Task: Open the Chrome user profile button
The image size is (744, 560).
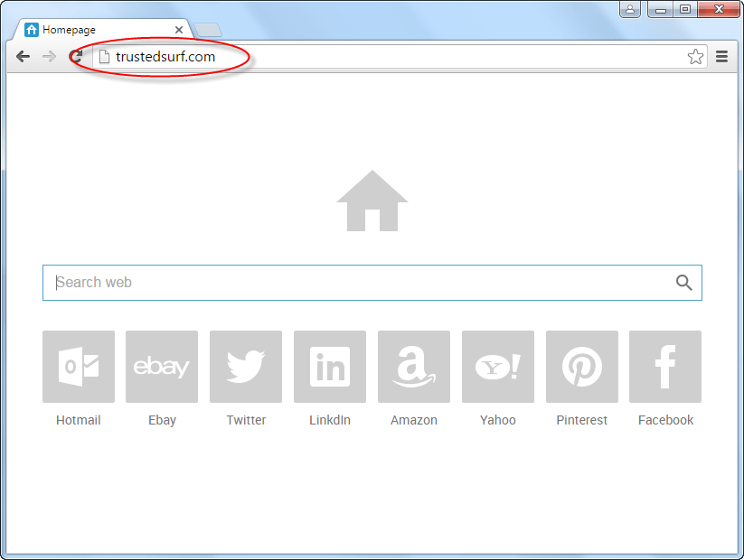Action: (x=630, y=9)
